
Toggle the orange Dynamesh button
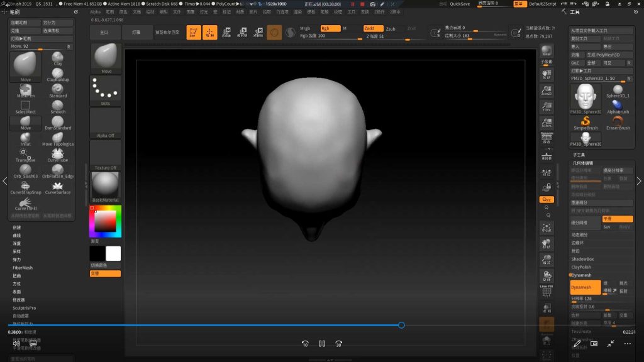tap(585, 287)
